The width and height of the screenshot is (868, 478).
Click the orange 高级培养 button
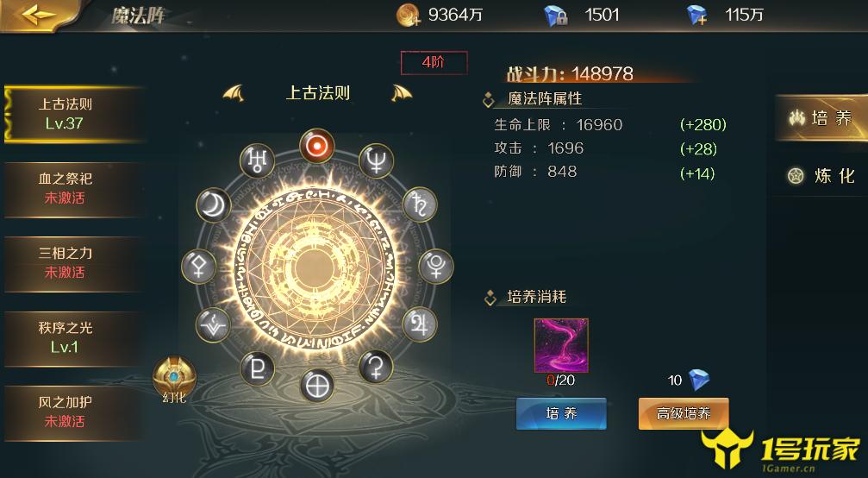point(684,413)
